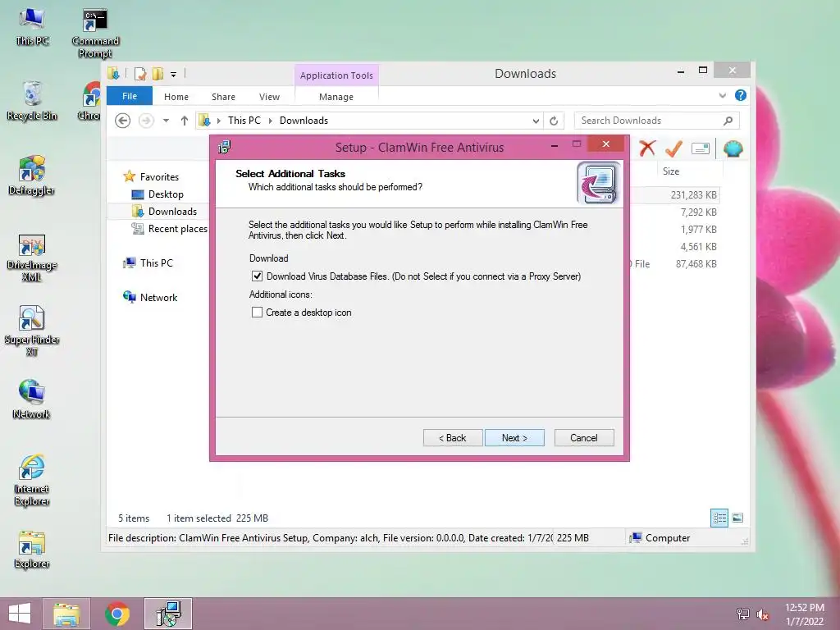This screenshot has width=840, height=630.
Task: Open the Network desktop icon
Action: tap(32, 399)
